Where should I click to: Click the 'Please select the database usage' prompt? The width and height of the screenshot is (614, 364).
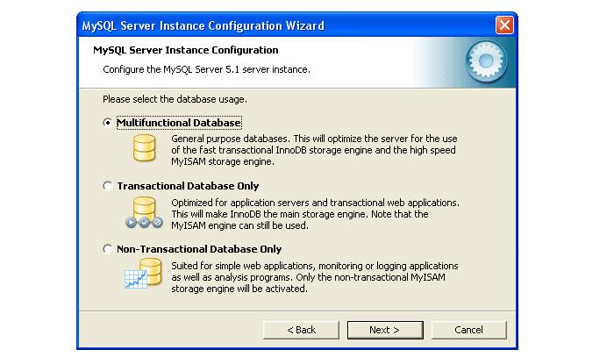point(175,98)
